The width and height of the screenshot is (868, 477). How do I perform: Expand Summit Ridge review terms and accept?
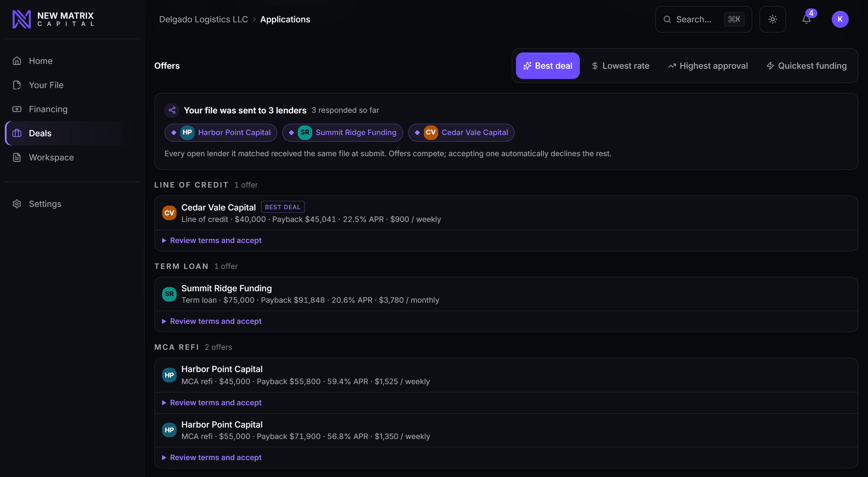click(212, 321)
